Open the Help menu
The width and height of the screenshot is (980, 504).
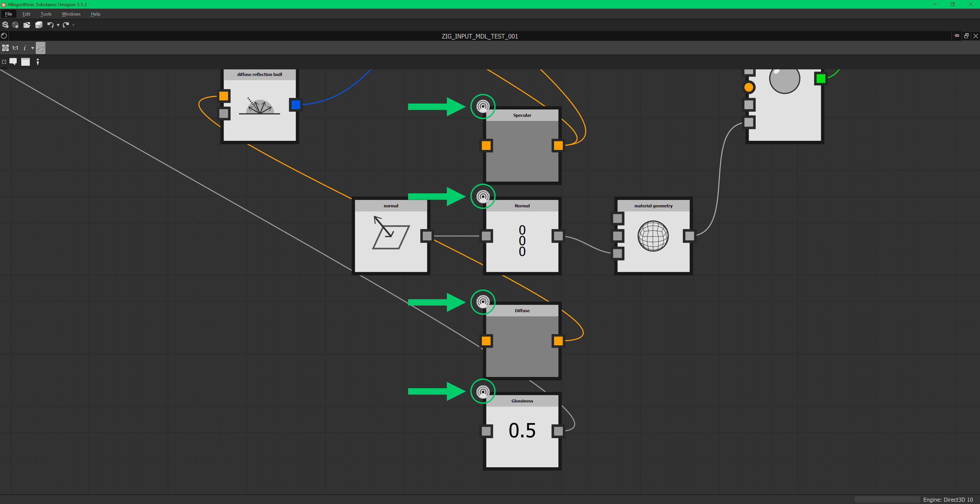(x=95, y=14)
